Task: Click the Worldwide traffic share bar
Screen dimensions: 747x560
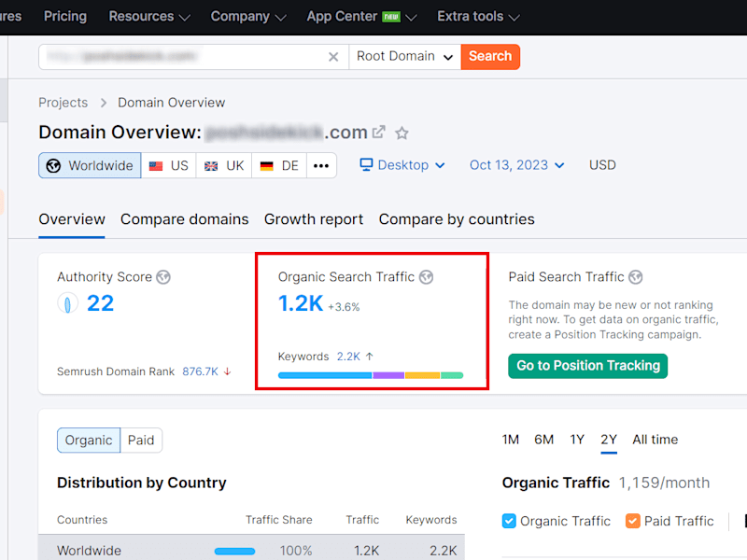Action: click(x=235, y=552)
